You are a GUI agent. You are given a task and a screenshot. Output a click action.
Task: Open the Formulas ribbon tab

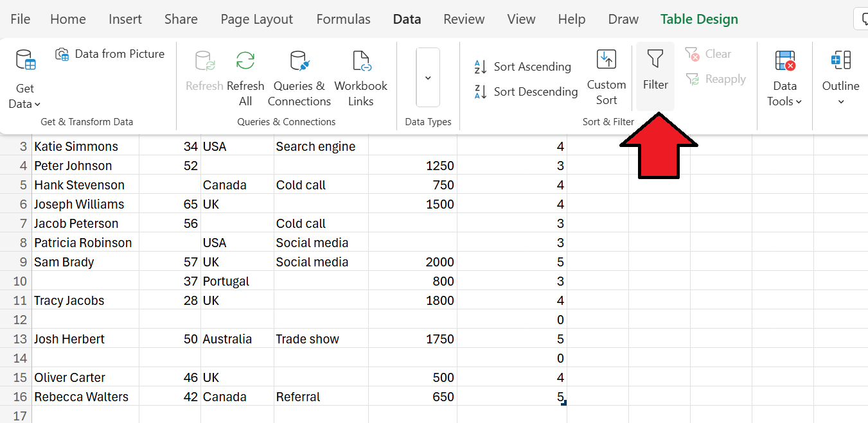coord(343,19)
